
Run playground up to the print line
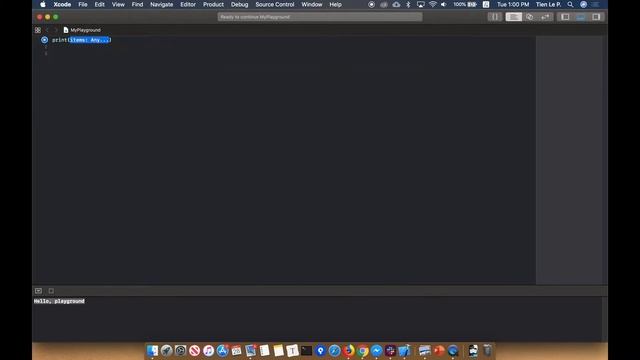(44, 40)
